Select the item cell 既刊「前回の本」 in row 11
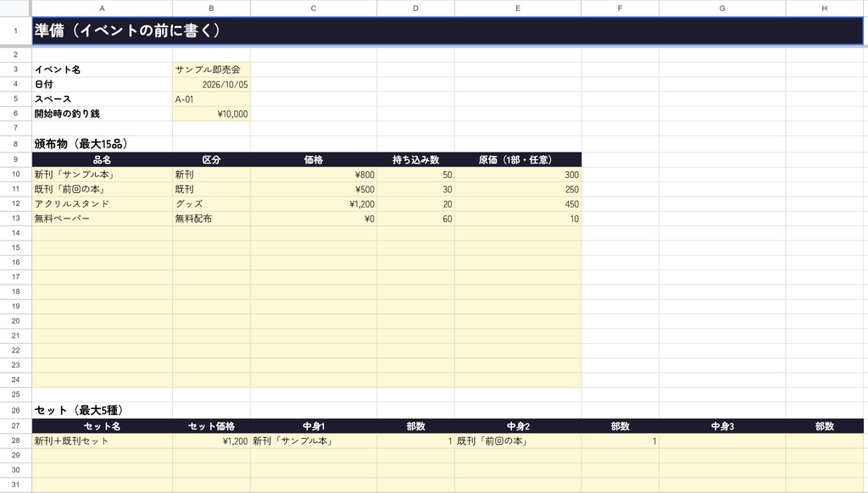The height and width of the screenshot is (493, 868). pos(103,189)
